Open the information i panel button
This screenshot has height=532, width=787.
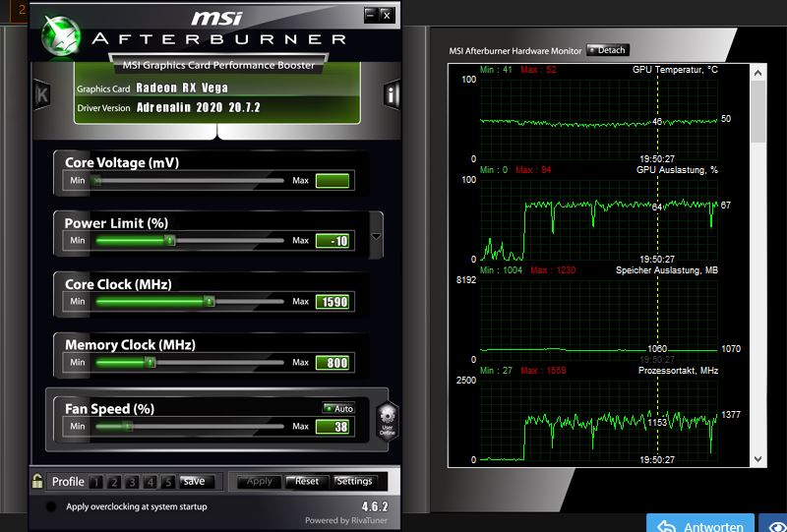pos(392,94)
